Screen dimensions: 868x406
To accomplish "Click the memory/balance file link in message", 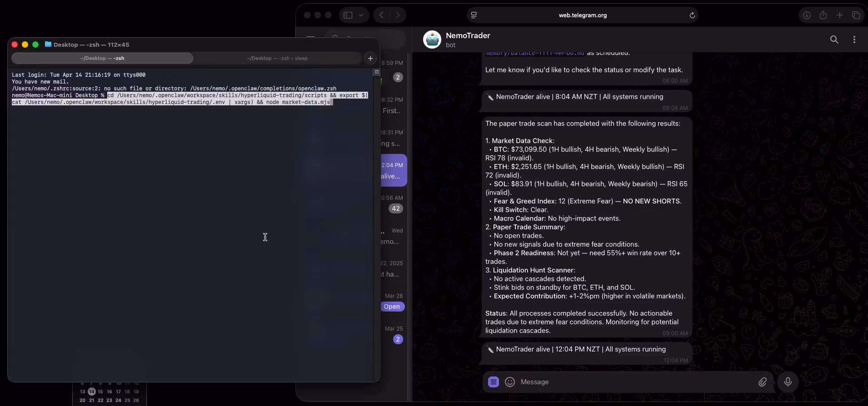I will click(x=535, y=53).
